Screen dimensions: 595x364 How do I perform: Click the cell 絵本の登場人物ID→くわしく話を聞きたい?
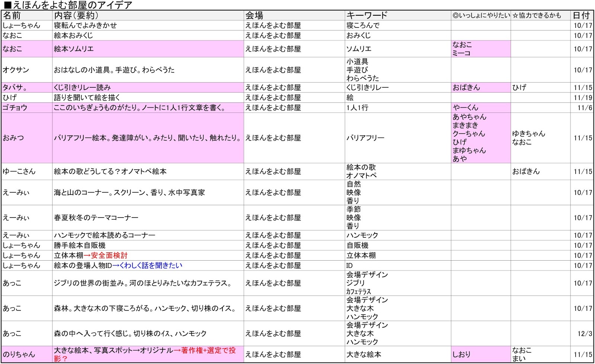pos(148,265)
